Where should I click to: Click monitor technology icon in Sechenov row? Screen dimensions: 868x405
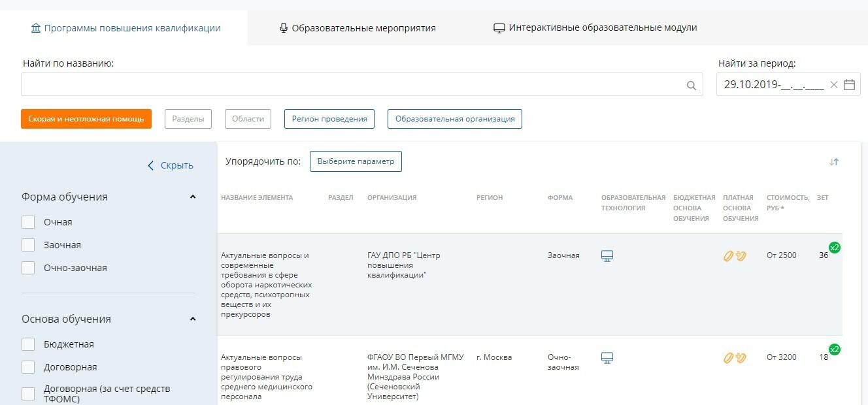coord(607,357)
